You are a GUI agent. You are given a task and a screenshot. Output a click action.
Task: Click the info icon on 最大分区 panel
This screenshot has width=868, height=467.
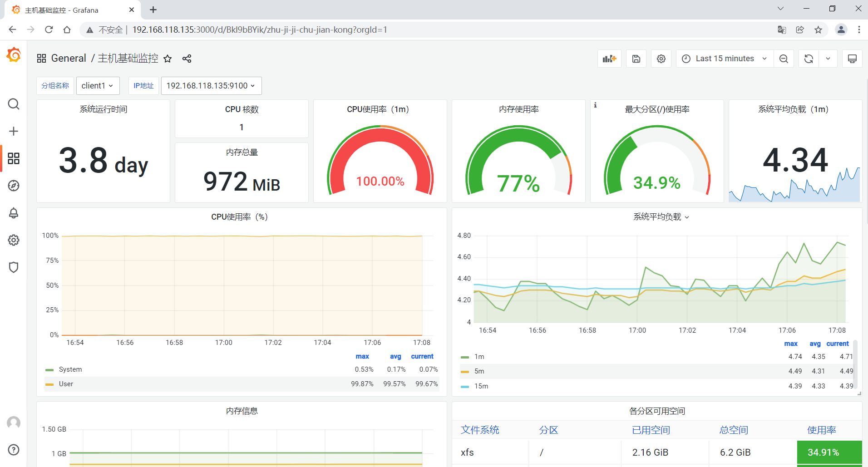click(x=595, y=105)
